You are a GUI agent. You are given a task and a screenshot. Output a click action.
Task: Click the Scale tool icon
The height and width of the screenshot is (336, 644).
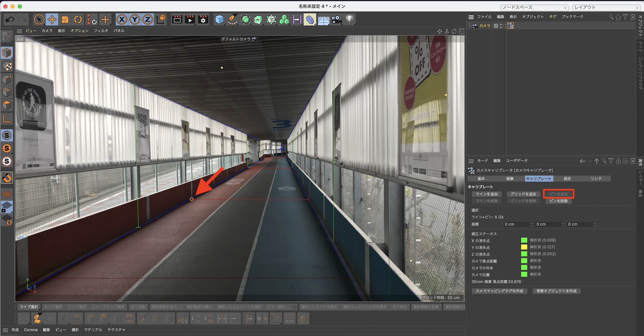click(65, 20)
